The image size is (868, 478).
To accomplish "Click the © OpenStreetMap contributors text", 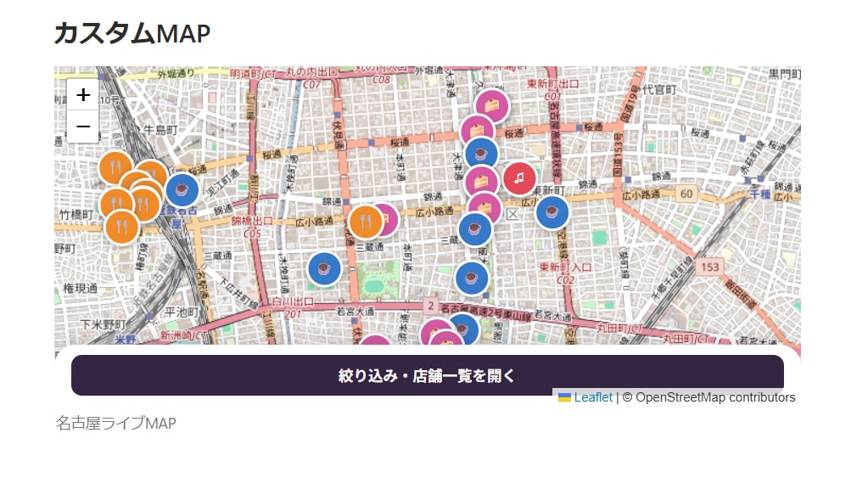I will pyautogui.click(x=708, y=397).
